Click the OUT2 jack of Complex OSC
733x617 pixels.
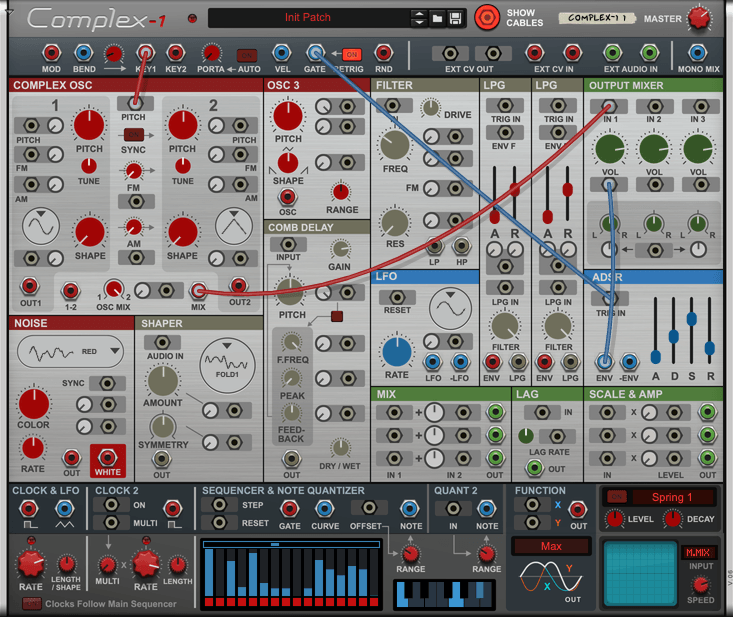coord(238,286)
